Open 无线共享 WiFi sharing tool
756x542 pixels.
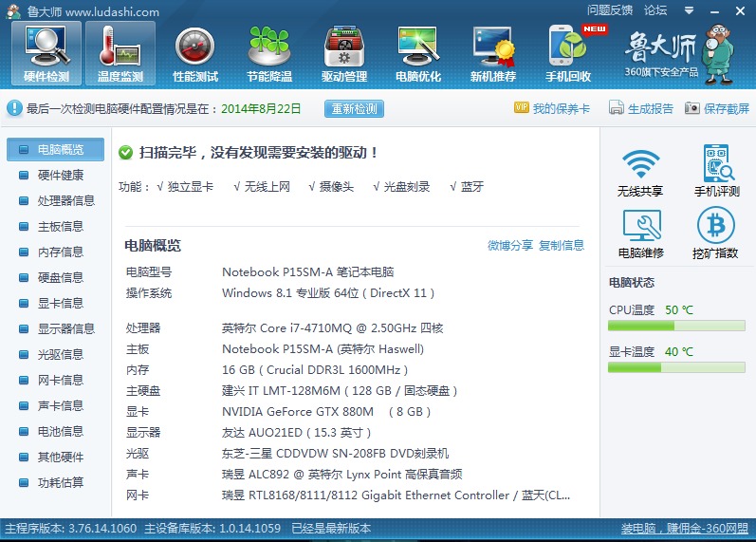(x=640, y=172)
